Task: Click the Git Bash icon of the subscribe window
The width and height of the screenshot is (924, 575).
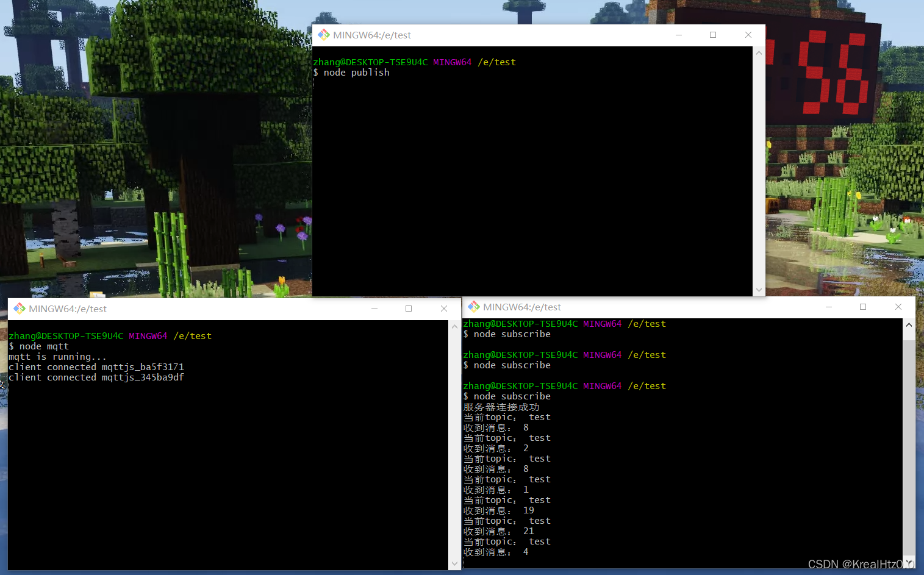Action: pos(474,307)
